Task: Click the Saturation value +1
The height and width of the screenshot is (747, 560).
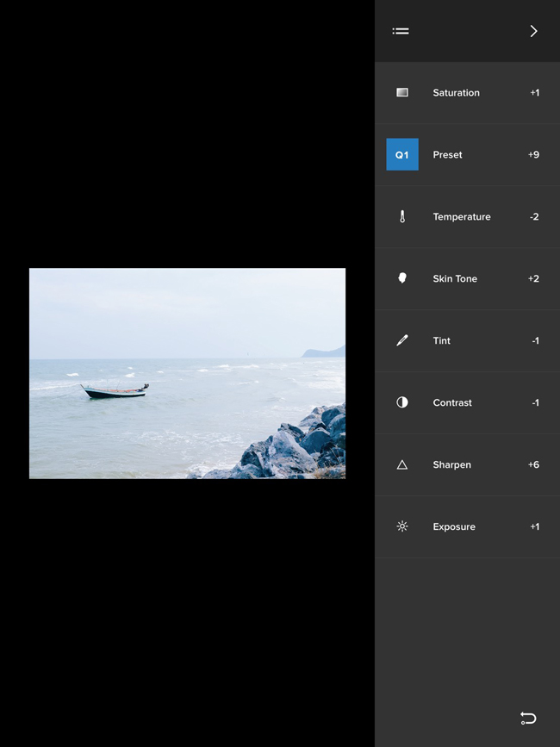Action: (x=535, y=93)
